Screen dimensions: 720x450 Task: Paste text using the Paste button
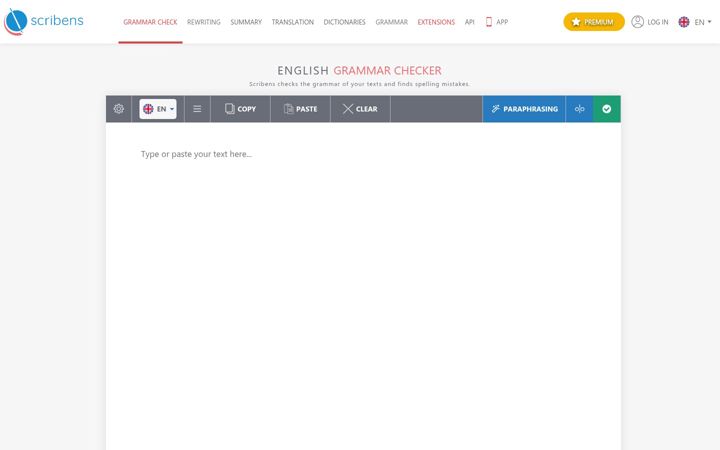click(x=300, y=109)
